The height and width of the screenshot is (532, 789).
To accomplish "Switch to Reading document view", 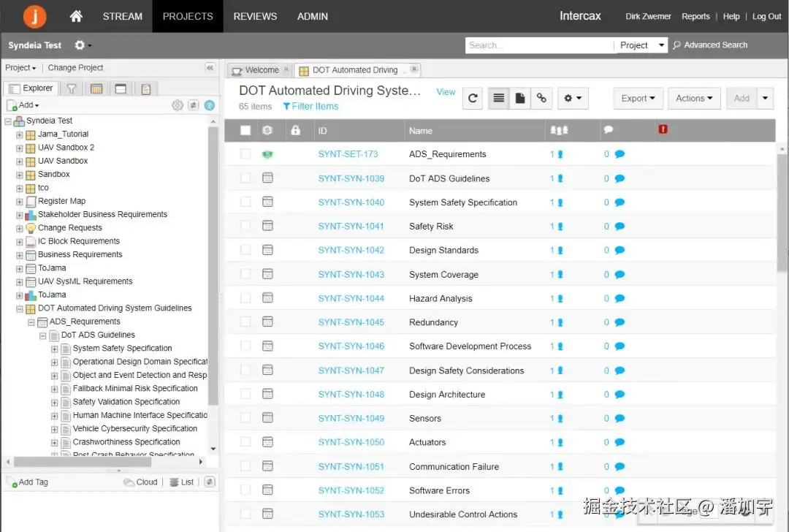I will click(520, 98).
